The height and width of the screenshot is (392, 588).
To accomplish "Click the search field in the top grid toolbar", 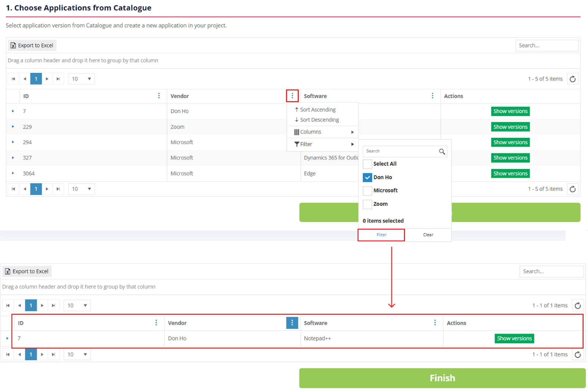I will pos(546,46).
